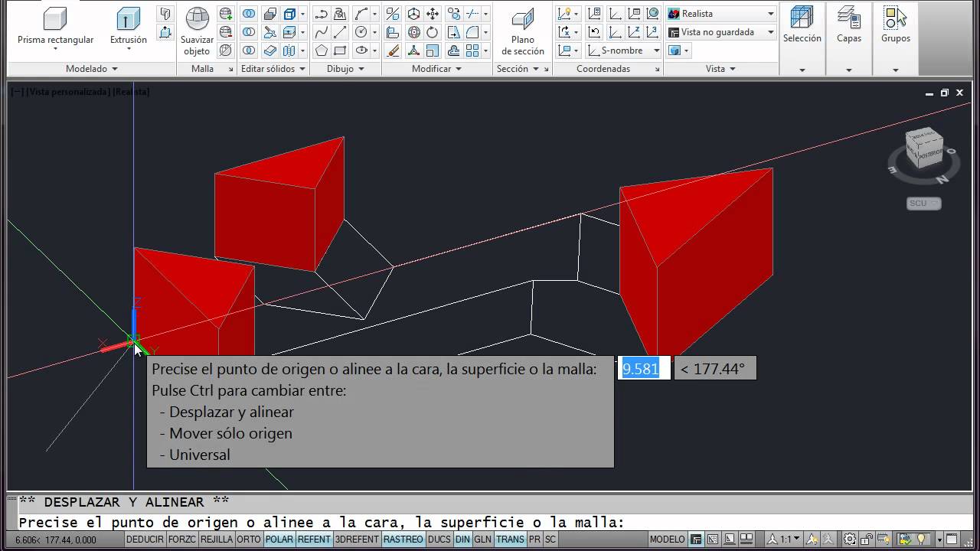Toggle ORTO mode in status bar
980x551 pixels.
pos(249,540)
